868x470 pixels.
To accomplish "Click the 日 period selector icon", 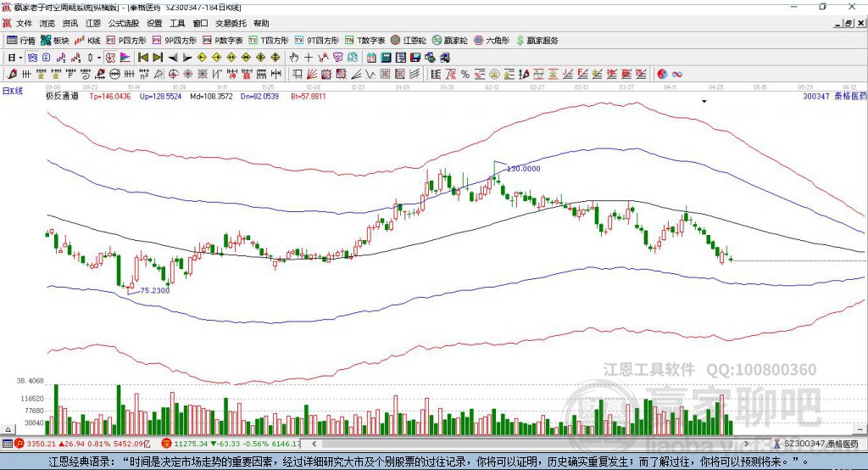I will pyautogui.click(x=11, y=57).
